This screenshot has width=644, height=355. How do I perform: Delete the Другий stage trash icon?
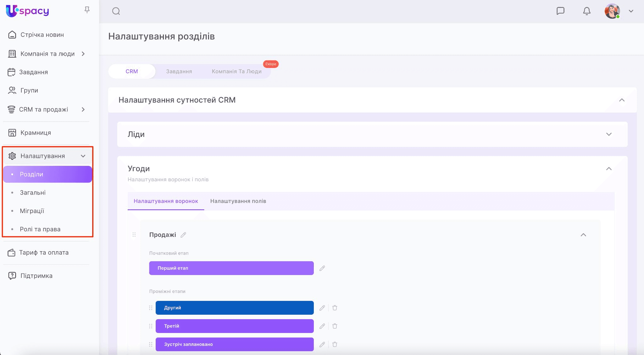click(335, 308)
